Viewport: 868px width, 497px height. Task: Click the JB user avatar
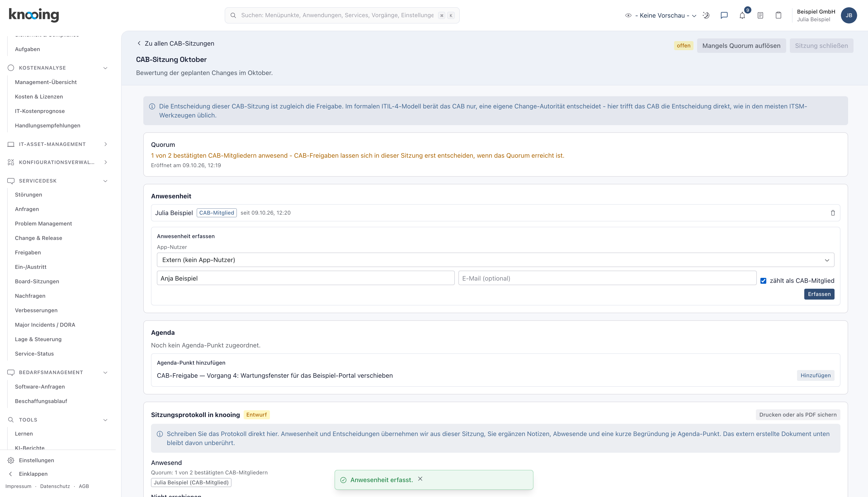point(849,15)
